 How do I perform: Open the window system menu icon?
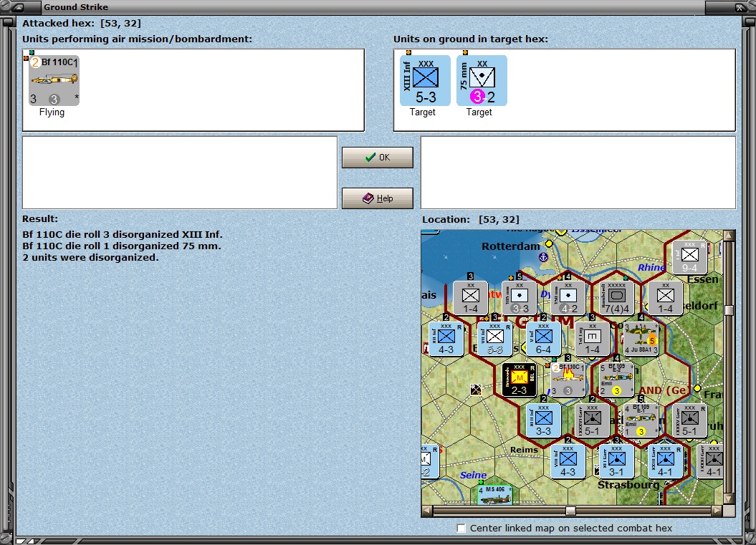18,7
